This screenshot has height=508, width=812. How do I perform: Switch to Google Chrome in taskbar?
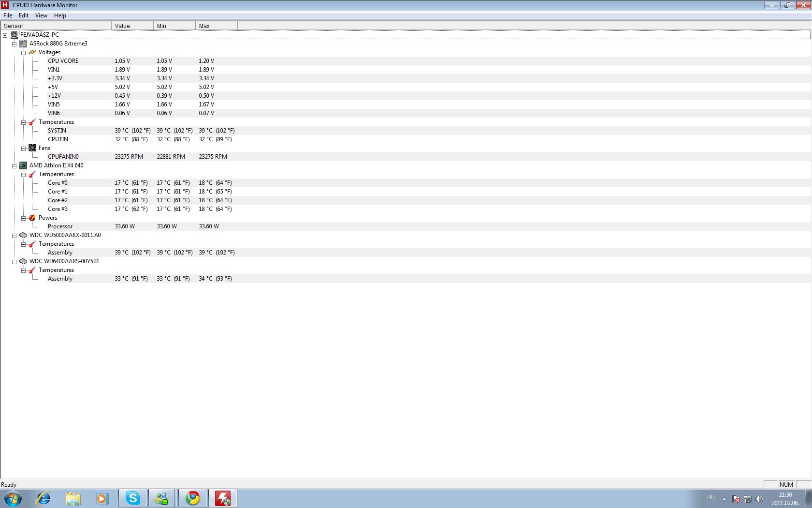(193, 498)
